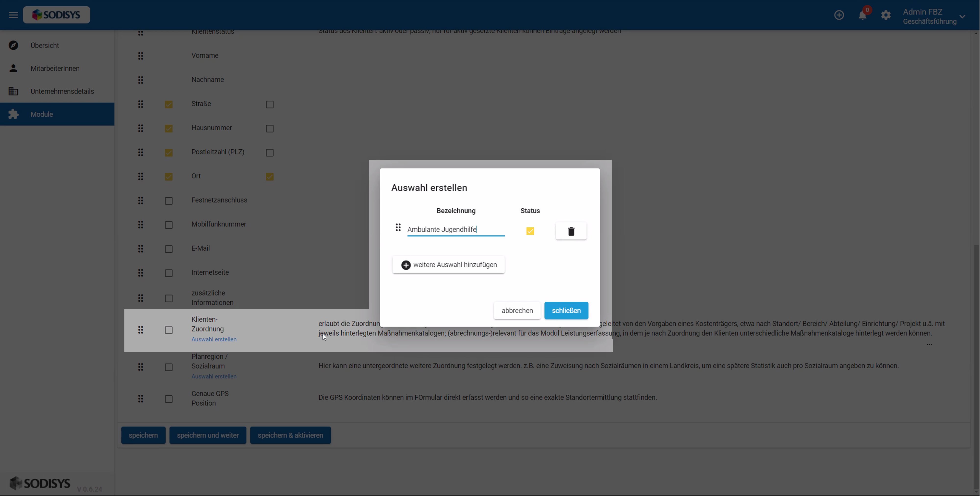Click the Status column header
Image resolution: width=980 pixels, height=496 pixels.
pos(530,211)
